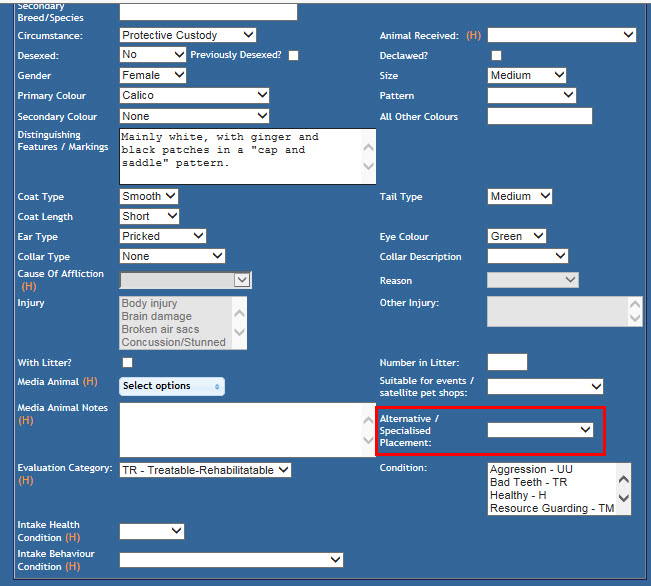Toggle the Declawed checkbox
The height and width of the screenshot is (586, 651).
(496, 56)
